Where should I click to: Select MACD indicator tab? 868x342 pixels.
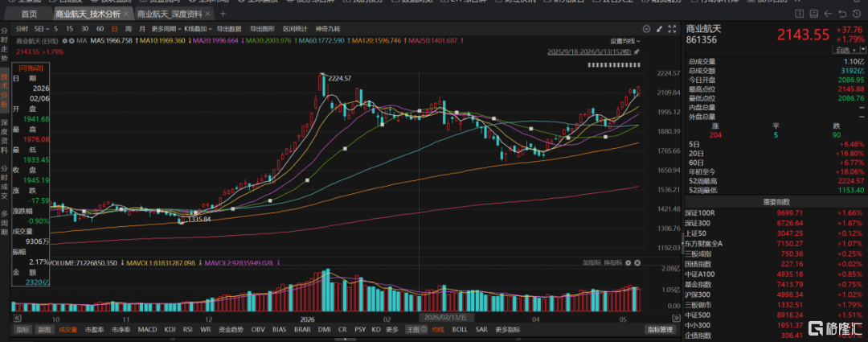[147, 329]
